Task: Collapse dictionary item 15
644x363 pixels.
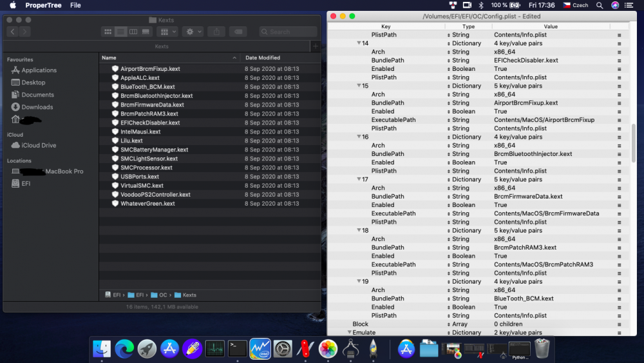Action: 359,86
